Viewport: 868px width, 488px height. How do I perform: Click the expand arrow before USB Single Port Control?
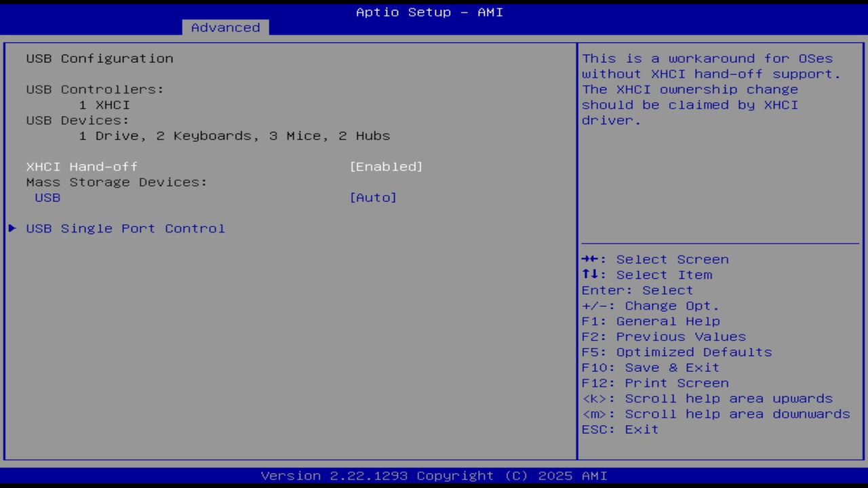pyautogui.click(x=12, y=228)
